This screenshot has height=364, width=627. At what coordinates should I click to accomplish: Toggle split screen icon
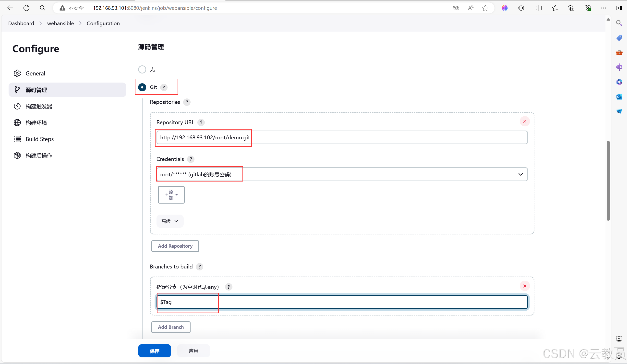point(539,8)
